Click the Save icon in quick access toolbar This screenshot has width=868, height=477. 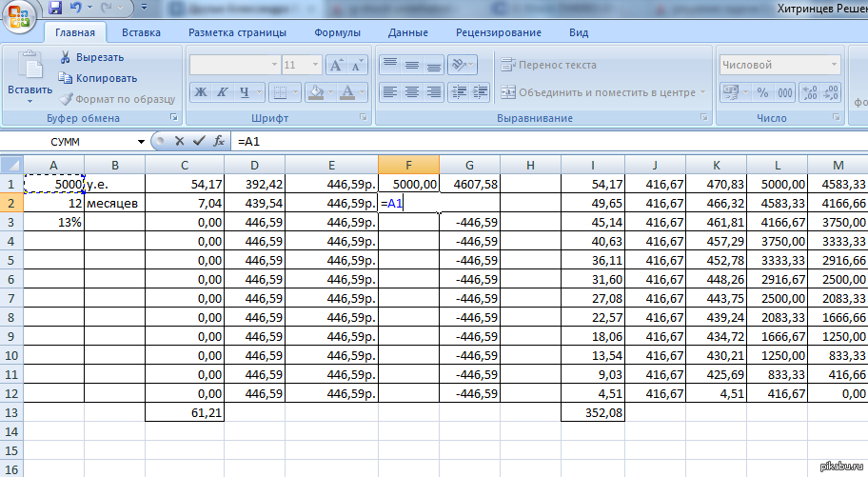tap(55, 9)
